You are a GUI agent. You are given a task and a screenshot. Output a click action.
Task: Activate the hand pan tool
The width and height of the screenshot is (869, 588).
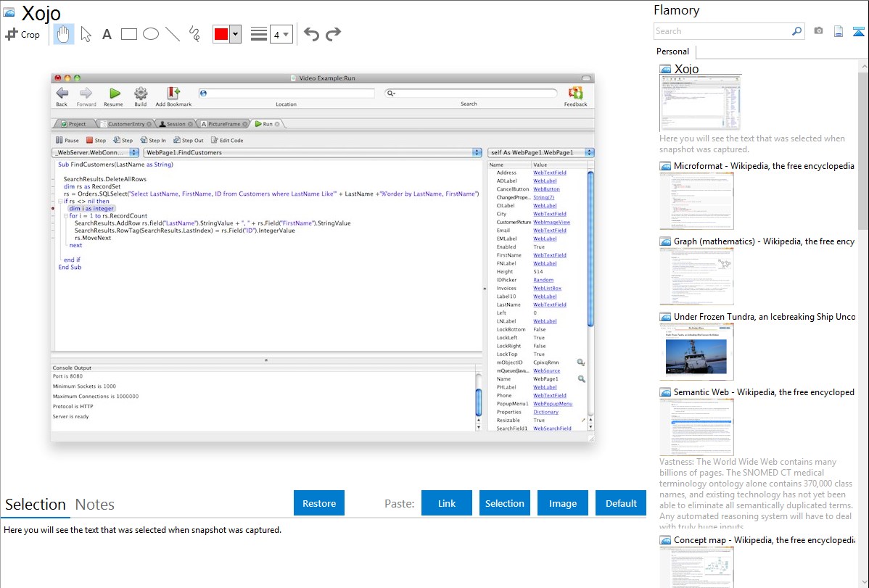(x=63, y=34)
